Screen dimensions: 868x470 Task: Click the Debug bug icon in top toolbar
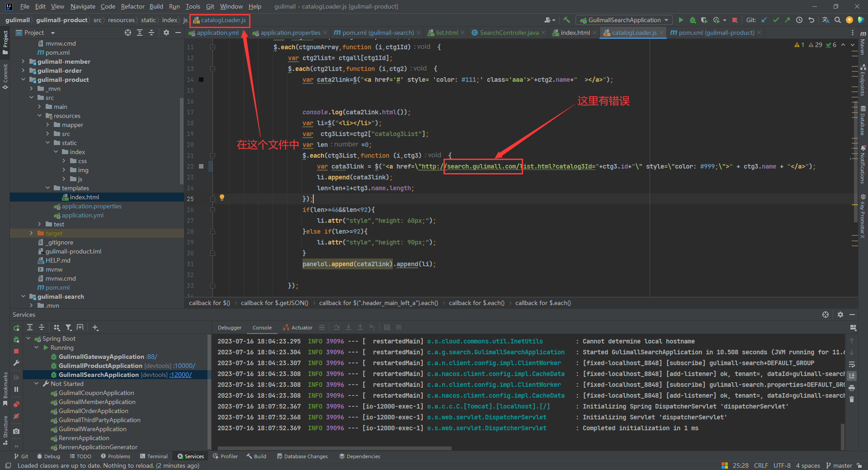coord(693,20)
